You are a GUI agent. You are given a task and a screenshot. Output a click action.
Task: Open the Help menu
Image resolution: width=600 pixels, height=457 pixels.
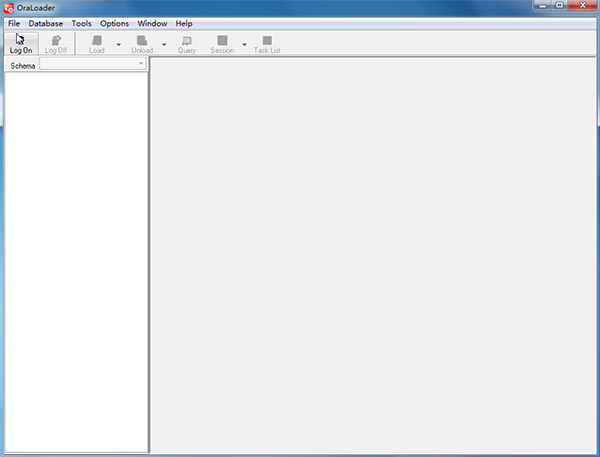[x=184, y=24]
